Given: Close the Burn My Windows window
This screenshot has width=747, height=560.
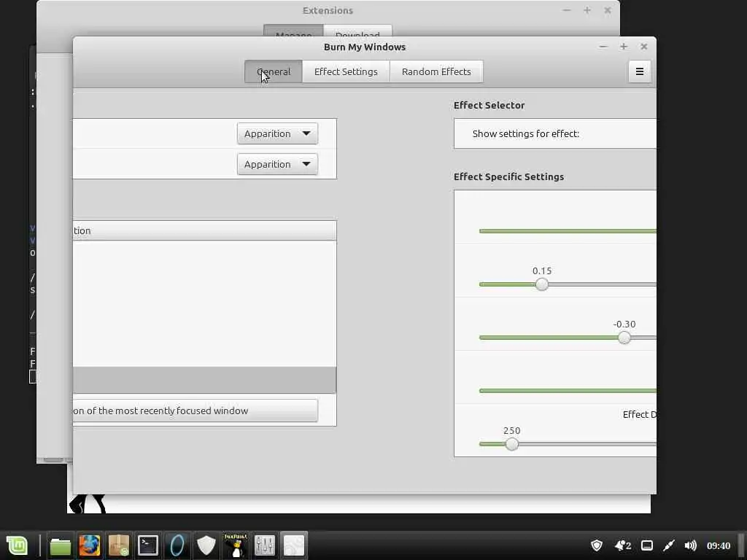Looking at the screenshot, I should point(644,47).
